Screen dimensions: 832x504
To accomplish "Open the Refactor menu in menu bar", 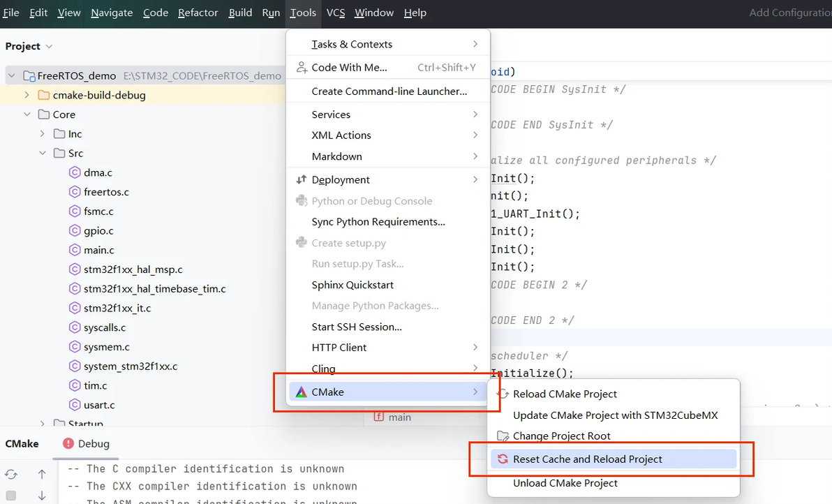I will pyautogui.click(x=198, y=13).
